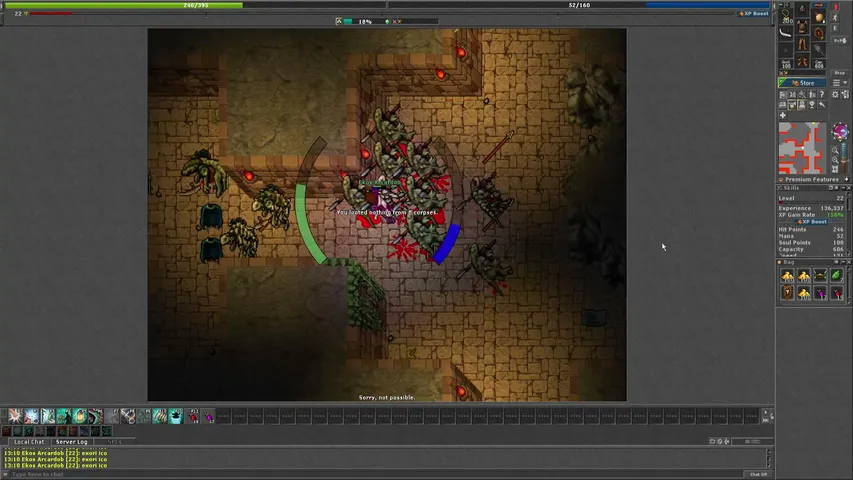Expand the action bar arrow at right end
Image resolution: width=853 pixels, height=480 pixels.
[x=766, y=412]
